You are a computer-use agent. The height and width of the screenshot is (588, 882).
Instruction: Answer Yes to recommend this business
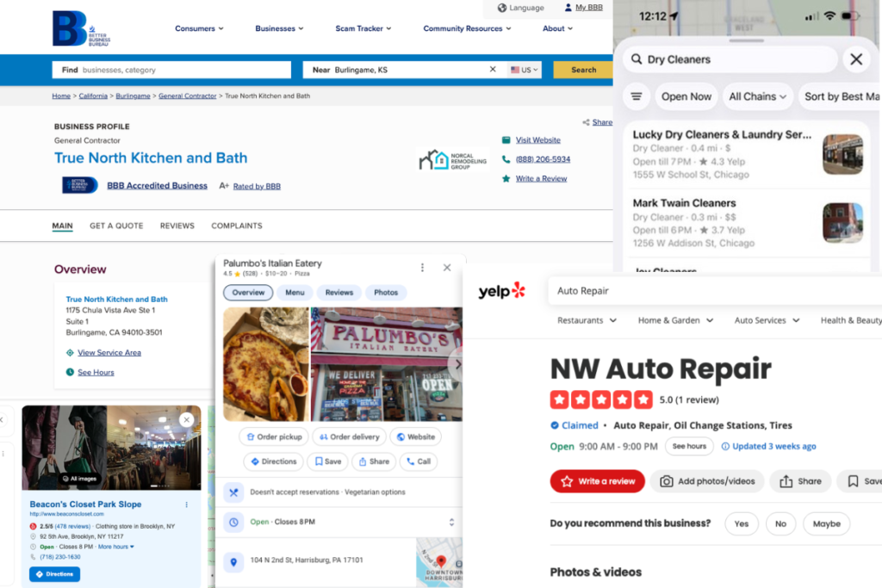point(742,524)
